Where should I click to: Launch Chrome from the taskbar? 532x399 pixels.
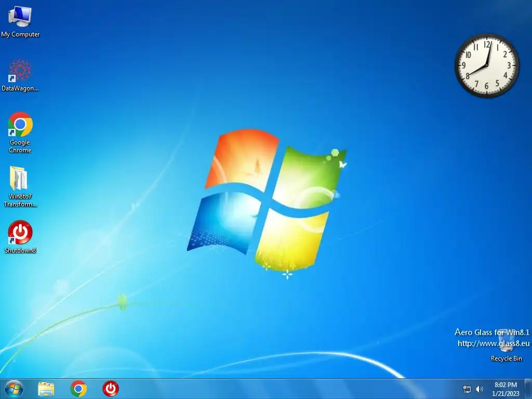[78, 389]
